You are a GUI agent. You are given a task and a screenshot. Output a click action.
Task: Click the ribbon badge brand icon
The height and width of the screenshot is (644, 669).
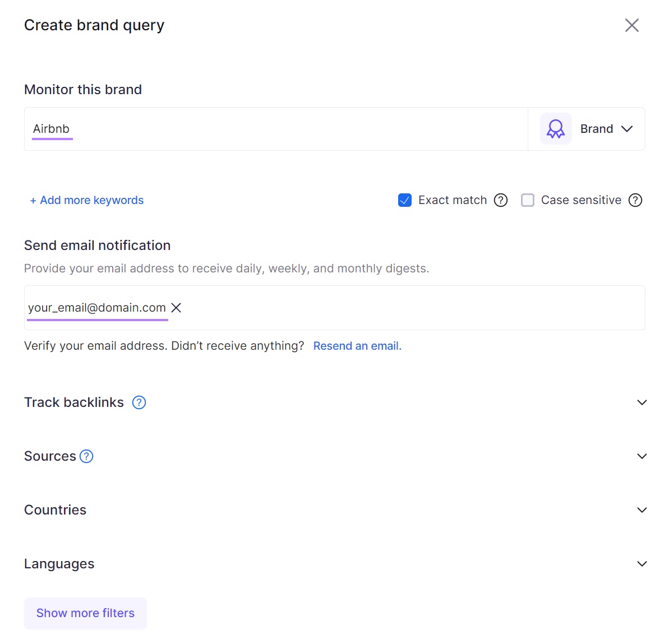(x=555, y=128)
